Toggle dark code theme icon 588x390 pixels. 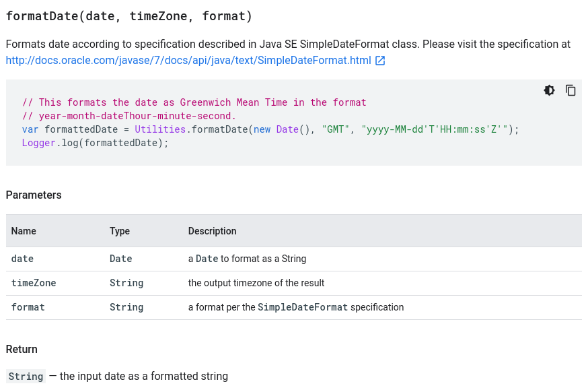click(549, 90)
